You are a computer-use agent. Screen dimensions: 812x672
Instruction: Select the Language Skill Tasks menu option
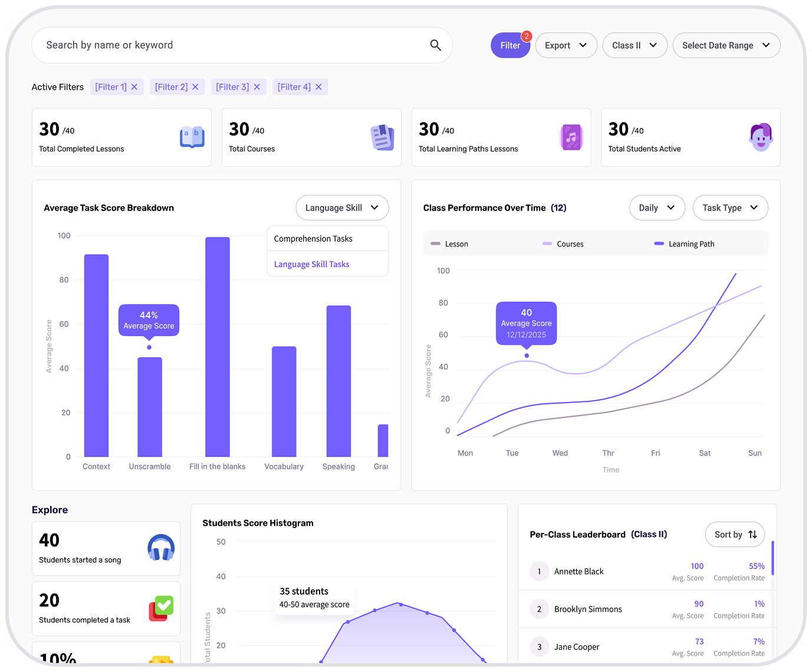(312, 265)
